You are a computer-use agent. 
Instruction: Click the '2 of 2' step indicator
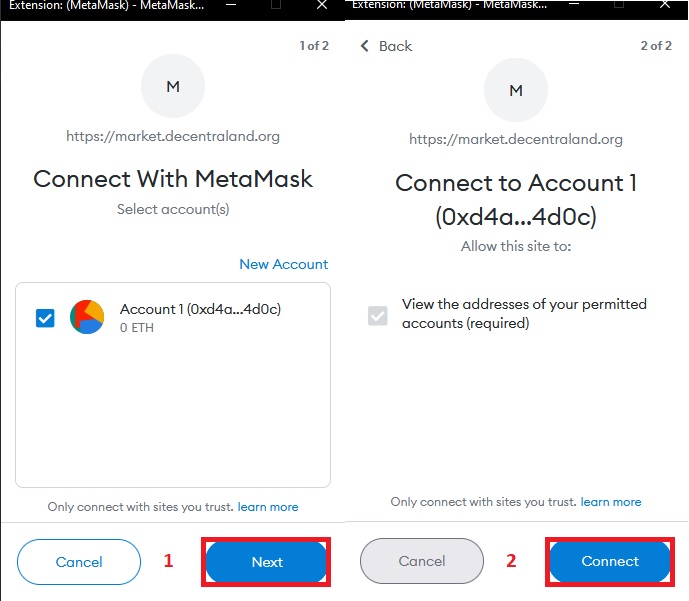pyautogui.click(x=656, y=46)
